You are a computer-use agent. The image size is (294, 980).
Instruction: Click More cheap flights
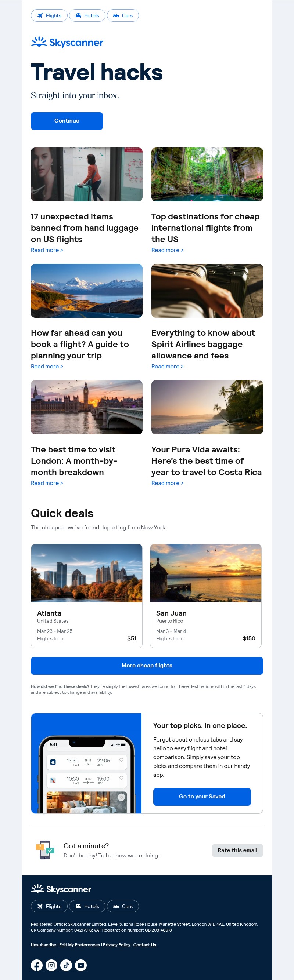click(x=147, y=666)
